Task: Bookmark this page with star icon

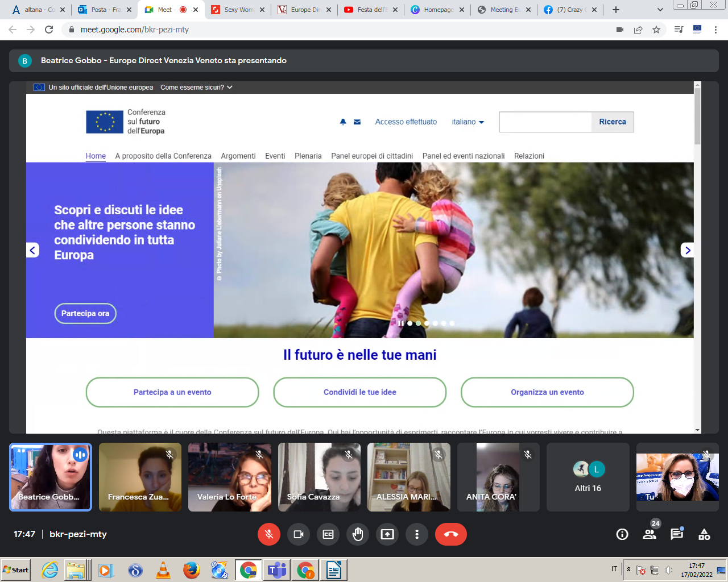Action: 656,30
